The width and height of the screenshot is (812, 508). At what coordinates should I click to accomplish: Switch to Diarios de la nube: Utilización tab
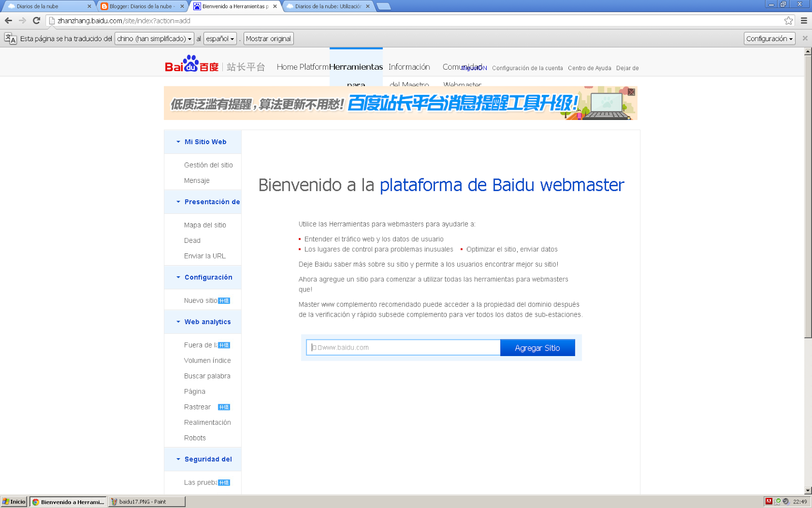(328, 6)
